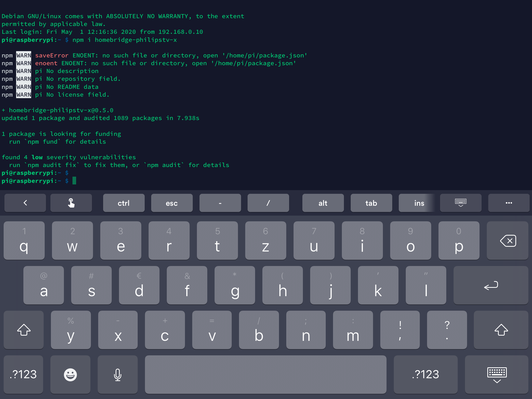Dismiss keyboard with bottom-right keyboard icon
Image resolution: width=532 pixels, height=399 pixels.
click(496, 374)
